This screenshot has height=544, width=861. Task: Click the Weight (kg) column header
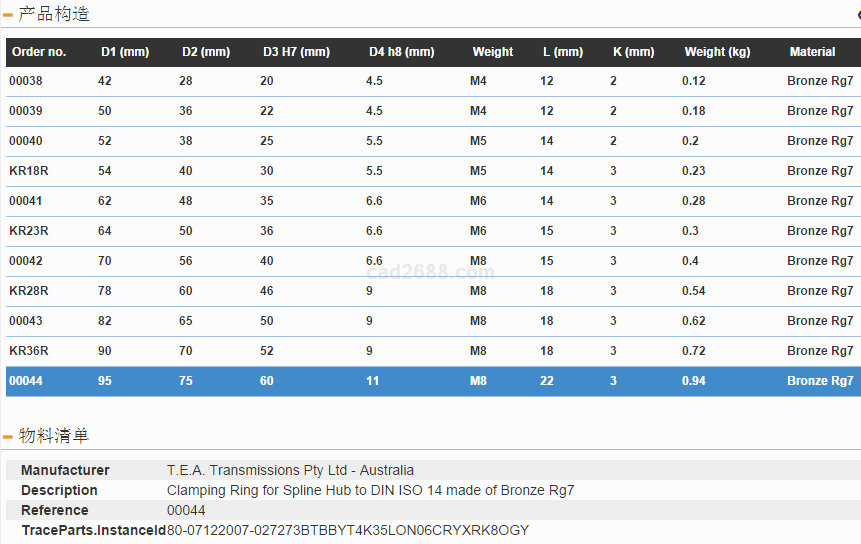(x=717, y=52)
